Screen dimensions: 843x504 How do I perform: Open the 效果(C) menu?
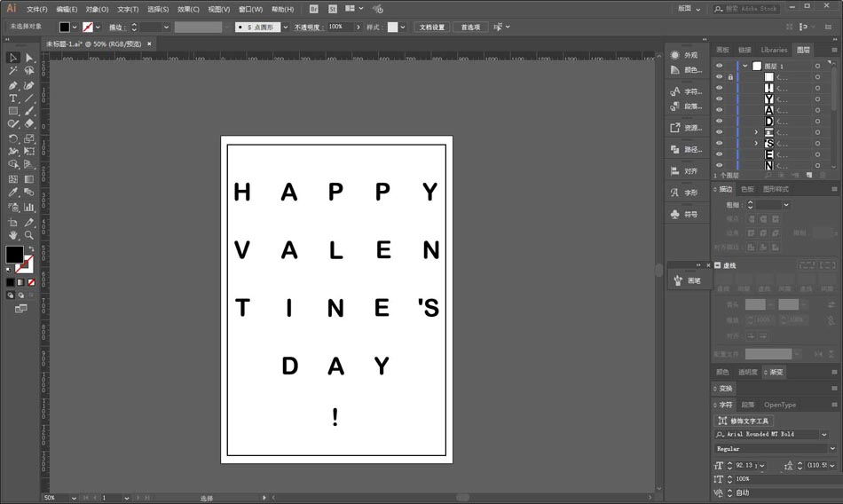pos(188,9)
